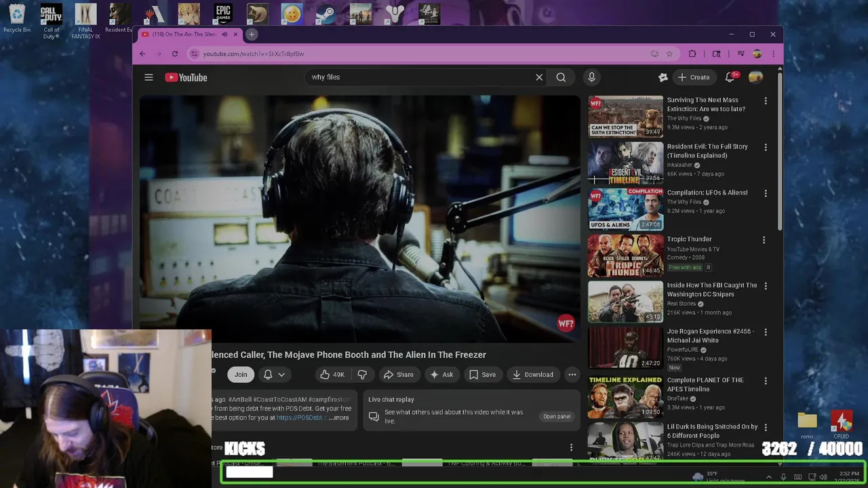Launch the Steam desktop shortcut

[x=326, y=14]
